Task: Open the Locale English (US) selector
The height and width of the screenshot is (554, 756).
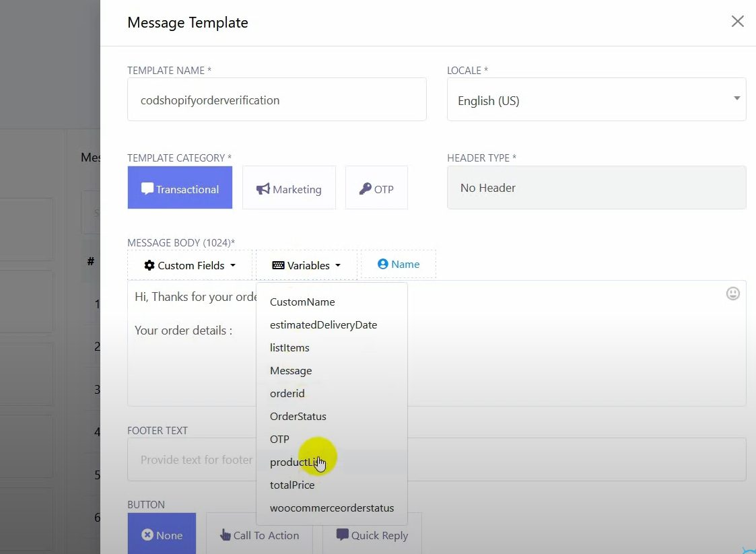Action: pyautogui.click(x=596, y=101)
